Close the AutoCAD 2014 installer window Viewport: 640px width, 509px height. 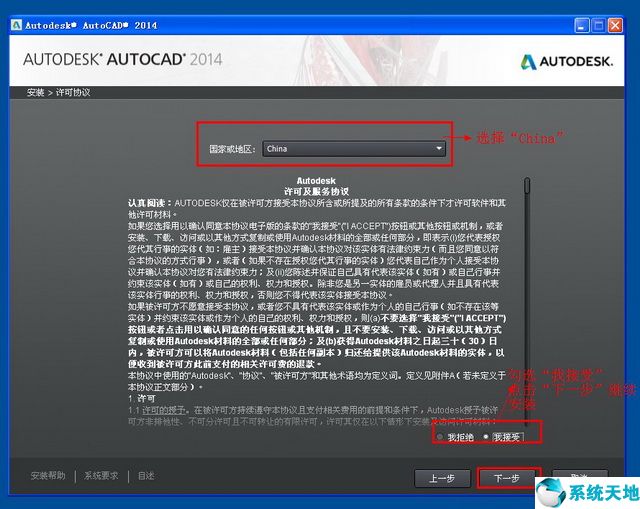[615, 26]
